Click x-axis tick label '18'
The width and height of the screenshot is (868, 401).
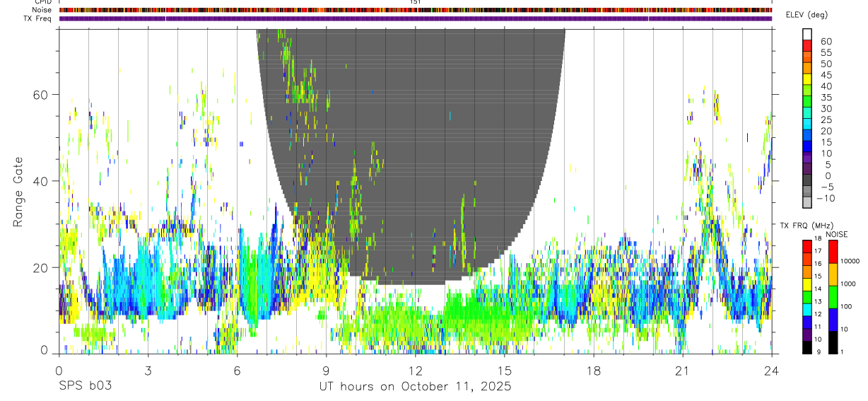point(593,371)
